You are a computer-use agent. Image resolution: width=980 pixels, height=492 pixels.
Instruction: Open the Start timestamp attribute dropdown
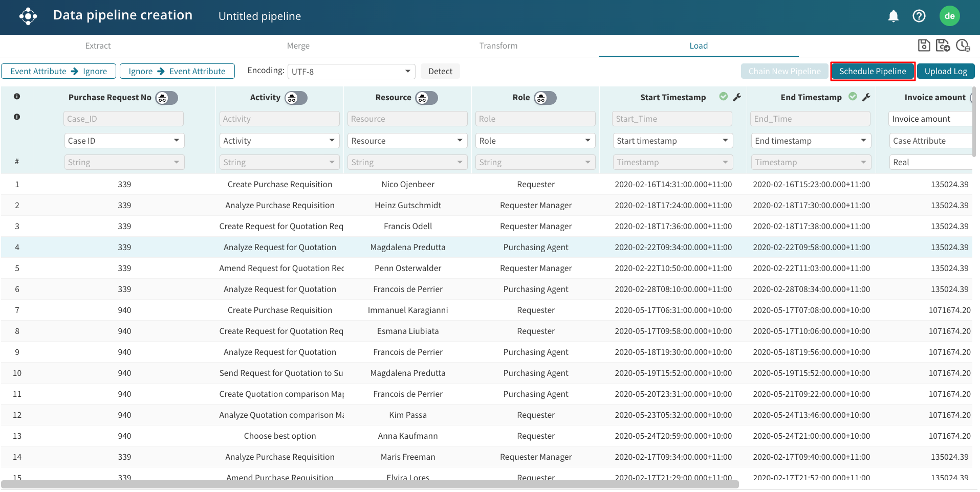point(672,141)
